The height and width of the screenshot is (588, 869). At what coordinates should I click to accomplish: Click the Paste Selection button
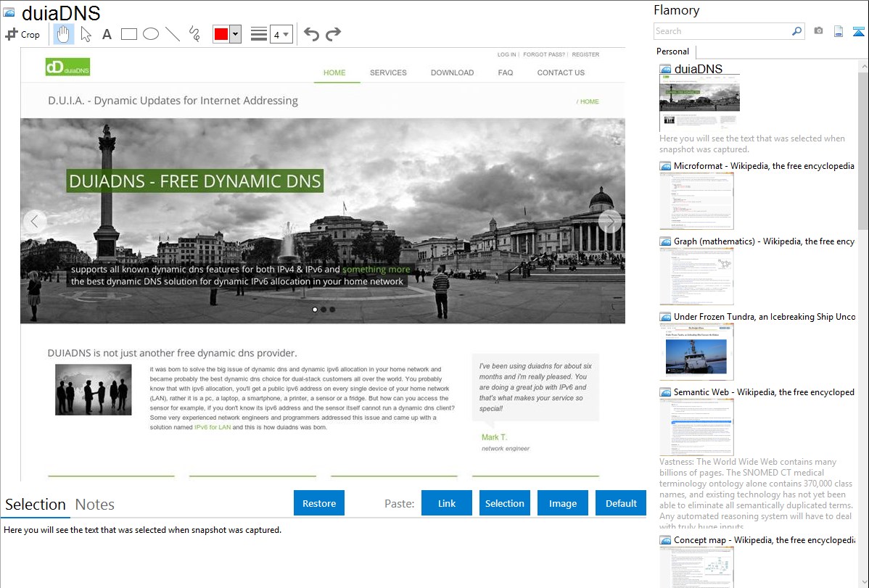[x=504, y=502]
